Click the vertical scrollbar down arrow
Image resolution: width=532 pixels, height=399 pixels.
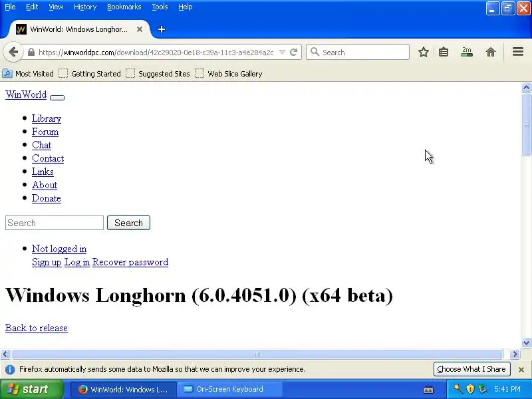tap(526, 342)
